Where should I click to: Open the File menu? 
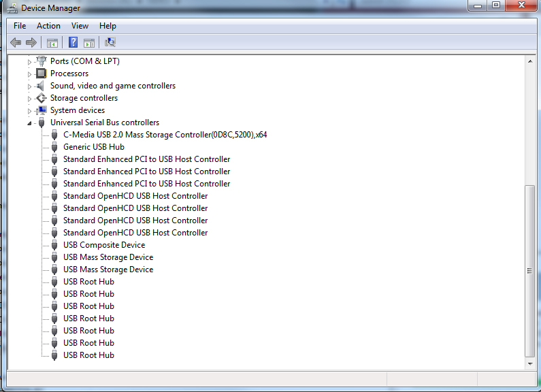[20, 26]
